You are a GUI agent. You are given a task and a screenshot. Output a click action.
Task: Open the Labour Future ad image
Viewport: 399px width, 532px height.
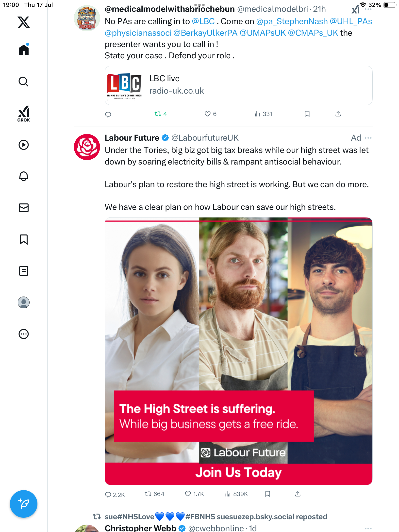tap(238, 351)
